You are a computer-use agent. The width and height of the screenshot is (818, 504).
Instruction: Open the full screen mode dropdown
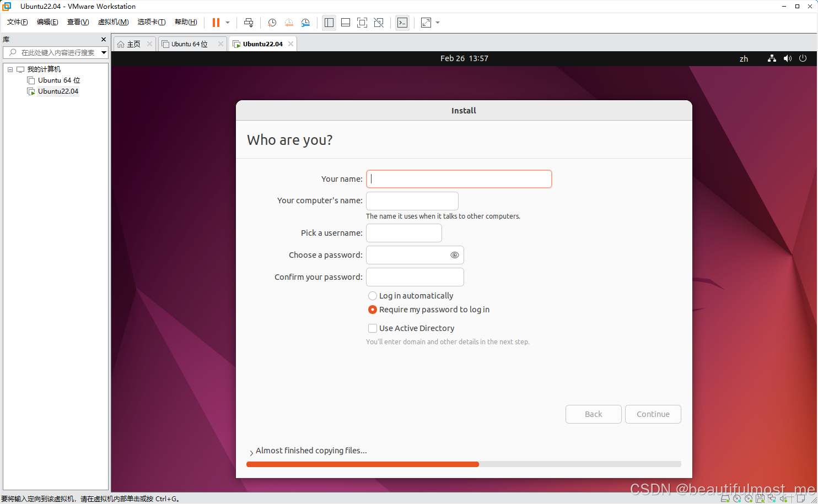pos(437,23)
